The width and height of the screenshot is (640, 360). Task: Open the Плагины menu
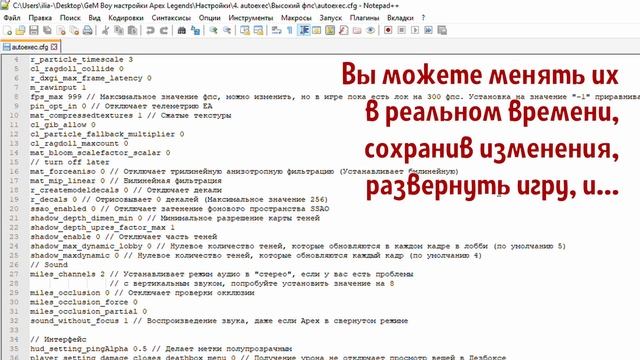click(364, 18)
